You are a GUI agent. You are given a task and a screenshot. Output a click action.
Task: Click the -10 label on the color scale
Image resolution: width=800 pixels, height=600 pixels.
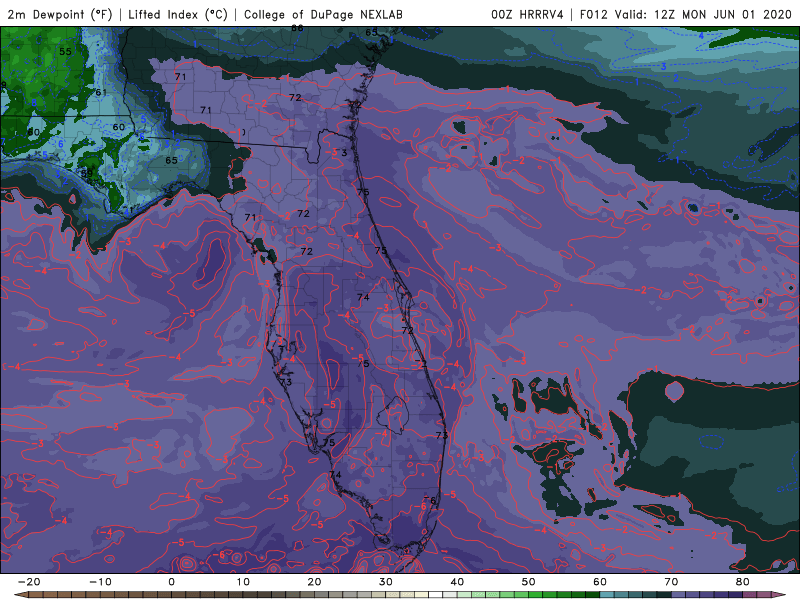click(100, 582)
